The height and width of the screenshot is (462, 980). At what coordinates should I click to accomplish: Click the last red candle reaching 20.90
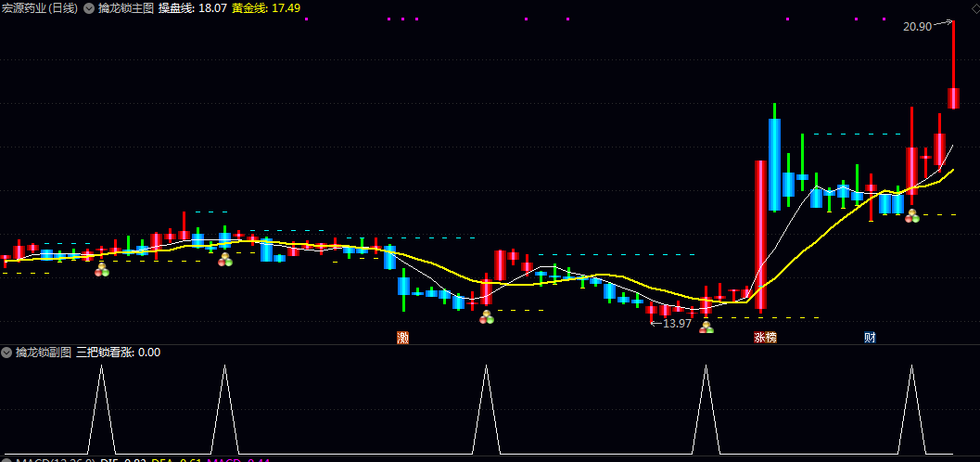tap(953, 98)
